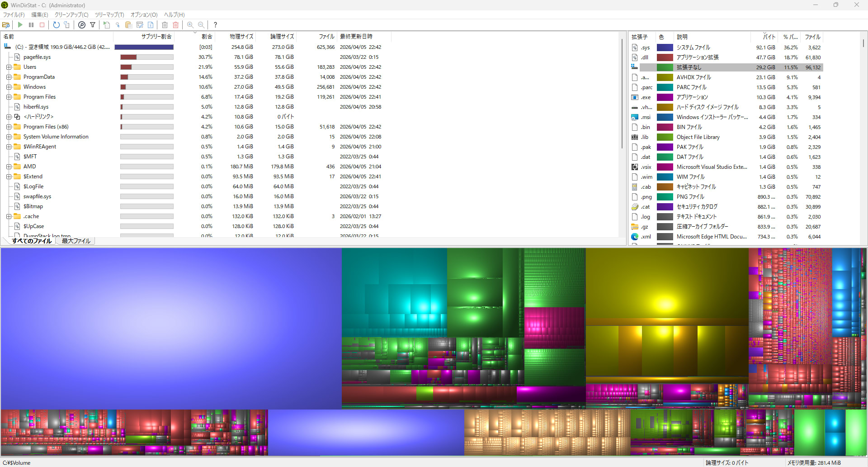Select pagefile.sys in the file tree
Viewport: 868px width, 467px height.
[x=37, y=57]
